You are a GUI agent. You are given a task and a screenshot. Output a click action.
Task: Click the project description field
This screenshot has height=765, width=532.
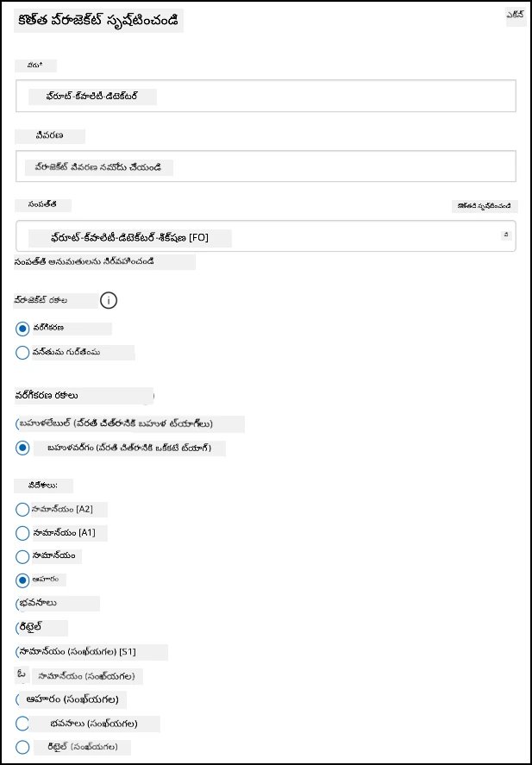coord(266,166)
